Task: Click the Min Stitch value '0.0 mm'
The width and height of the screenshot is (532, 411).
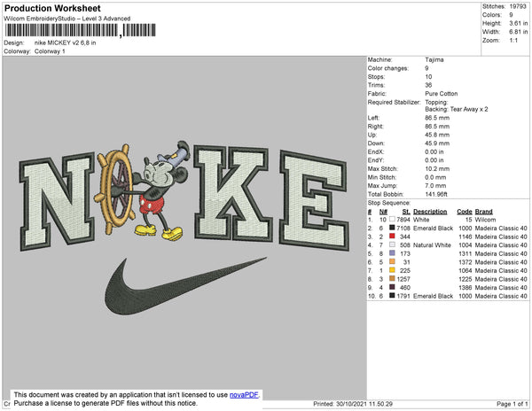Action: (x=435, y=177)
